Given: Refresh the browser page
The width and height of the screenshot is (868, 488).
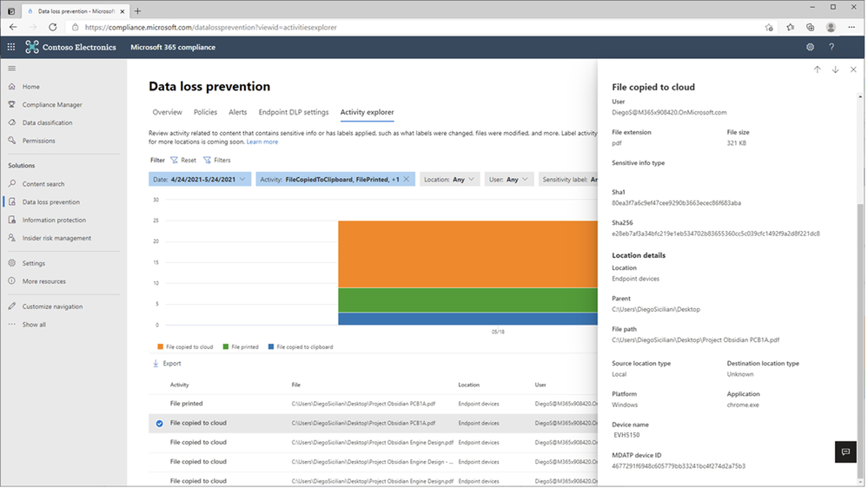Looking at the screenshot, I should [53, 28].
